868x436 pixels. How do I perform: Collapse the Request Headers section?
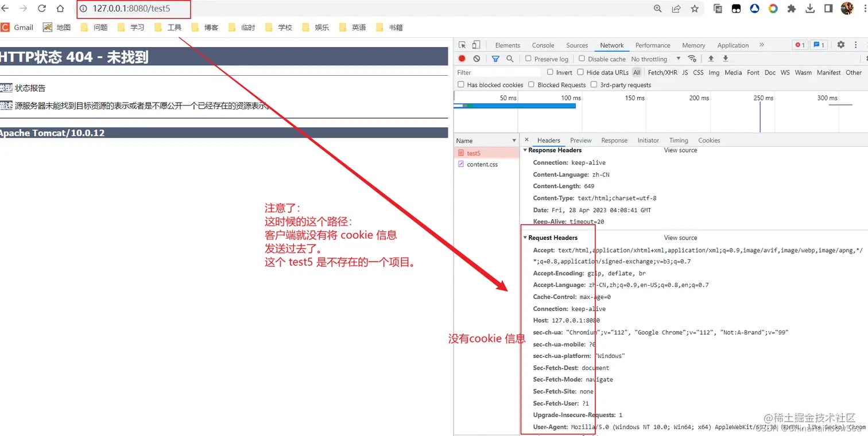525,238
